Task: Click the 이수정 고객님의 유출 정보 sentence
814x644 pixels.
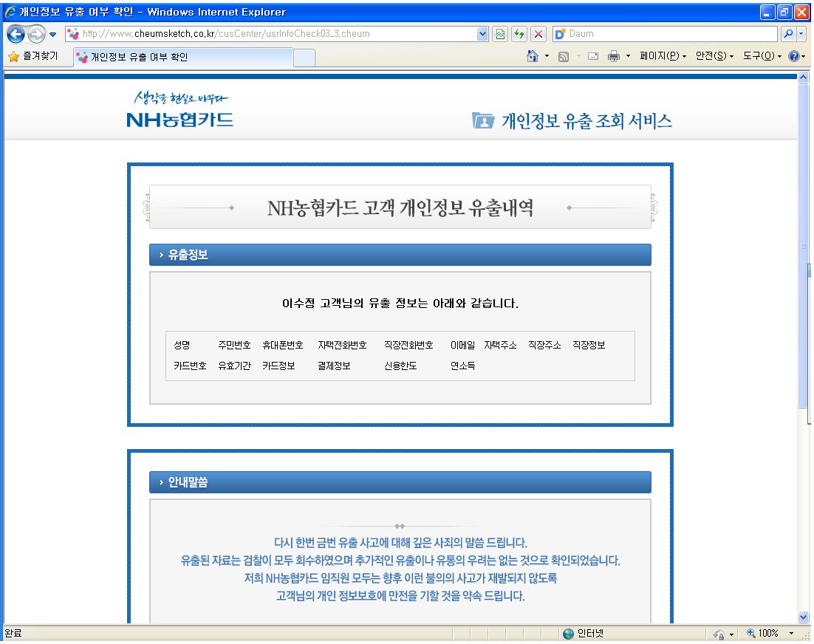Action: (x=400, y=303)
